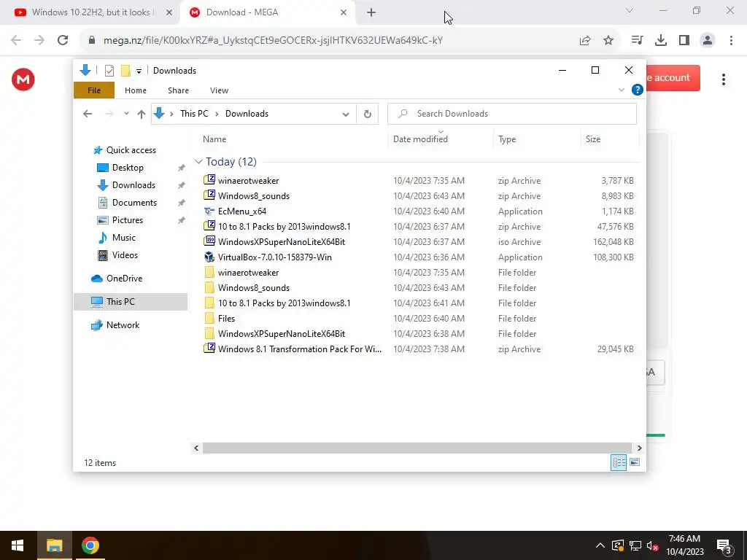Screen dimensions: 747x560
Task: Select This PC in navigation pane
Action: (x=131, y=302)
